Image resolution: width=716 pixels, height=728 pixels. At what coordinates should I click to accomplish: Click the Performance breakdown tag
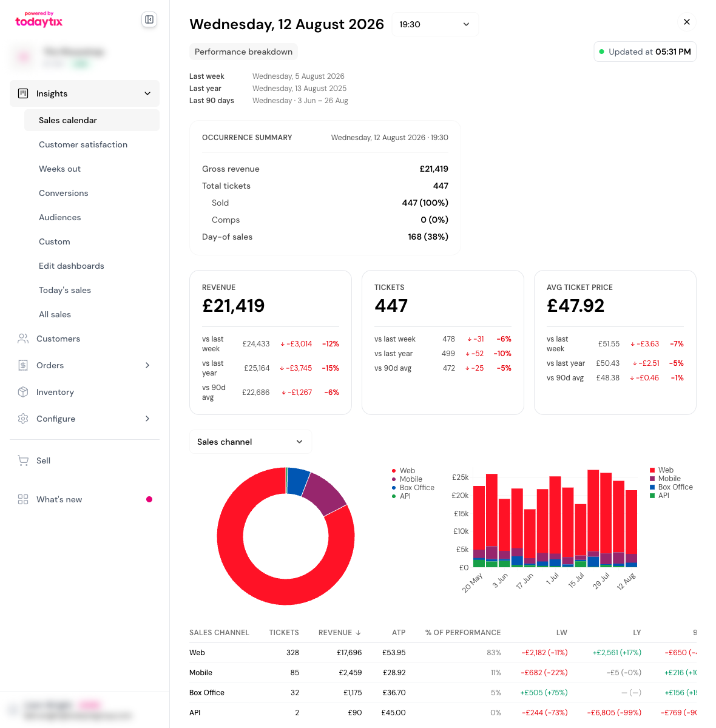(x=243, y=52)
